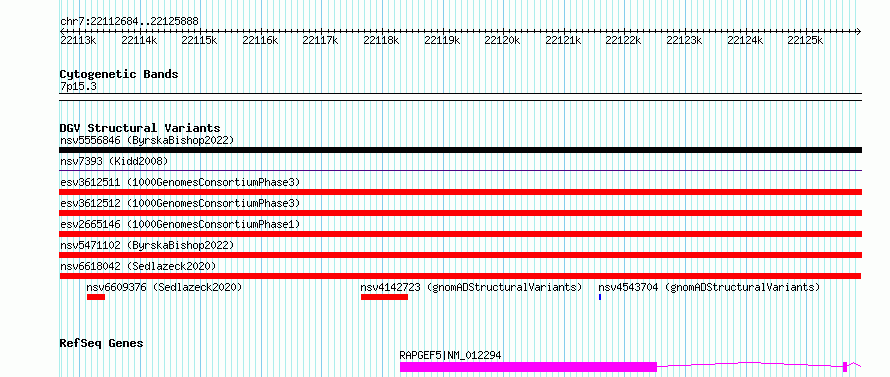890x377 pixels.
Task: Click the 22120k ruler tick label
Action: 502,40
